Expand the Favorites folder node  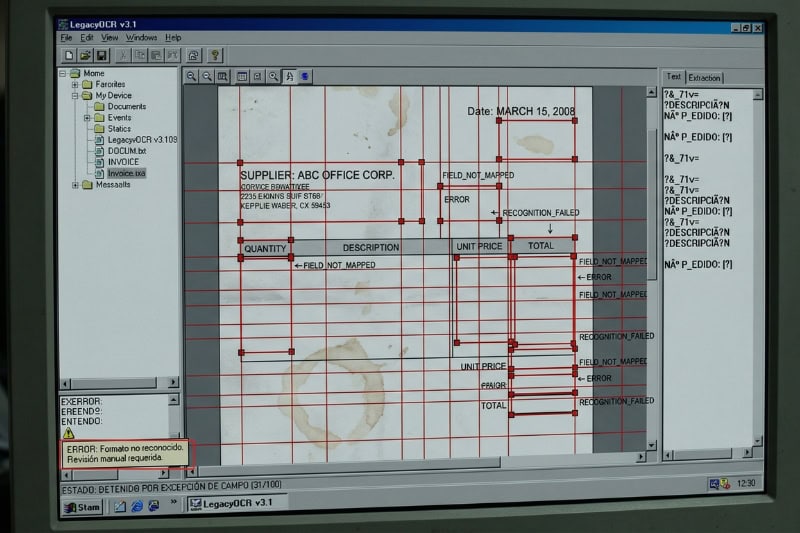pyautogui.click(x=75, y=85)
